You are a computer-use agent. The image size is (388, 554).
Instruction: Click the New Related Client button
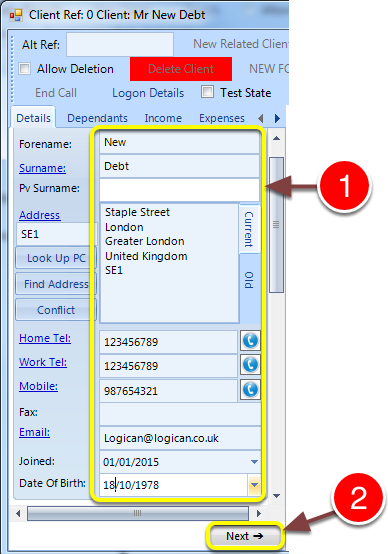point(240,44)
